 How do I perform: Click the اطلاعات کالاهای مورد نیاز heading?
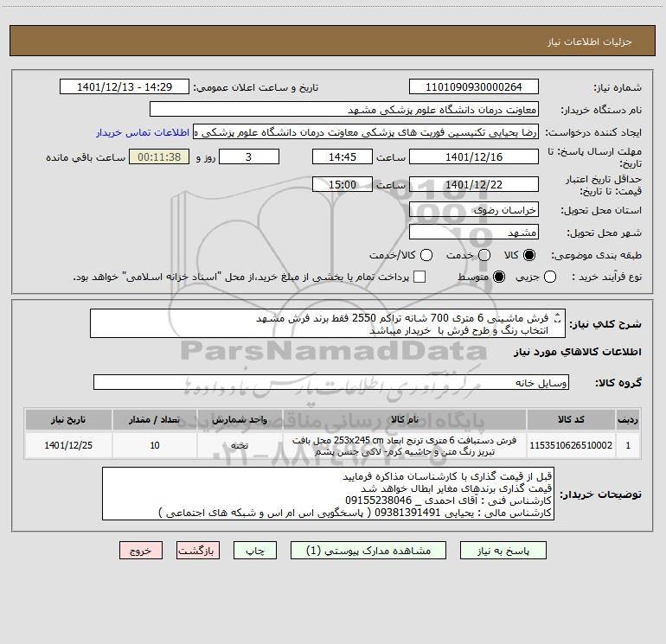click(578, 352)
